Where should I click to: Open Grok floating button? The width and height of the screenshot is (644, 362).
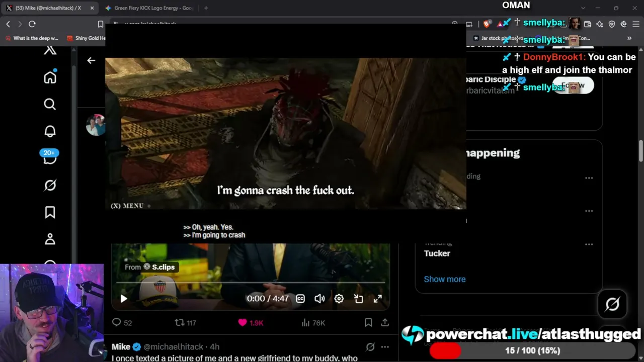click(612, 304)
